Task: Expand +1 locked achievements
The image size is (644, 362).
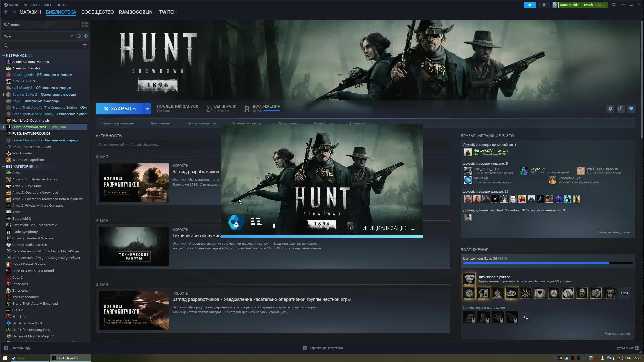Action: (x=525, y=317)
